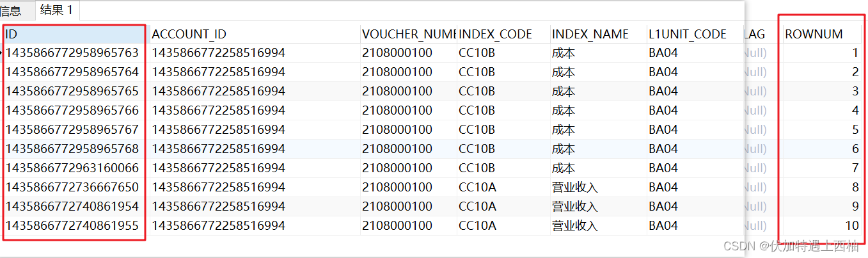
Task: Select ID cell 1435866772958965768
Action: 75,149
